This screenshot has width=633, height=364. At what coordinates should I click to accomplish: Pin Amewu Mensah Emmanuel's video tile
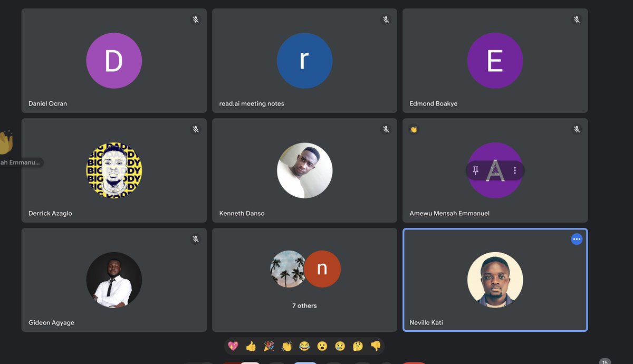coord(475,170)
